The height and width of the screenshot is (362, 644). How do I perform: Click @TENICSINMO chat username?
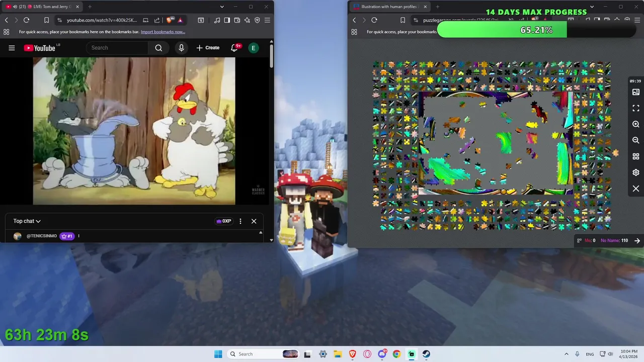pyautogui.click(x=42, y=236)
